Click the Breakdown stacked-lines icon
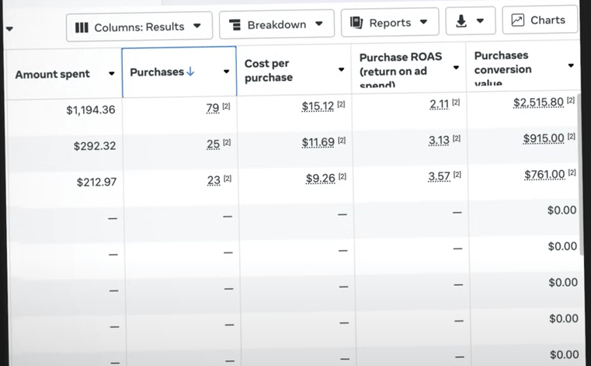Viewport: 591px width, 366px height. pyautogui.click(x=235, y=25)
